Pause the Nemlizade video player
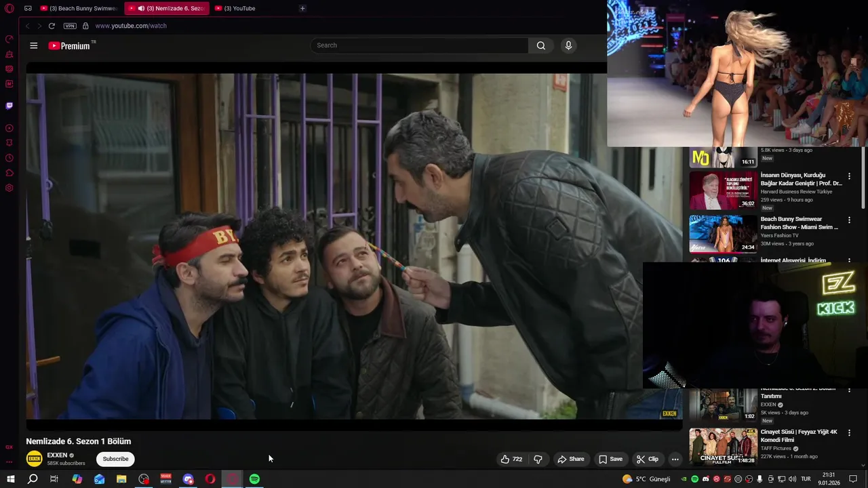This screenshot has height=488, width=868. [354, 246]
